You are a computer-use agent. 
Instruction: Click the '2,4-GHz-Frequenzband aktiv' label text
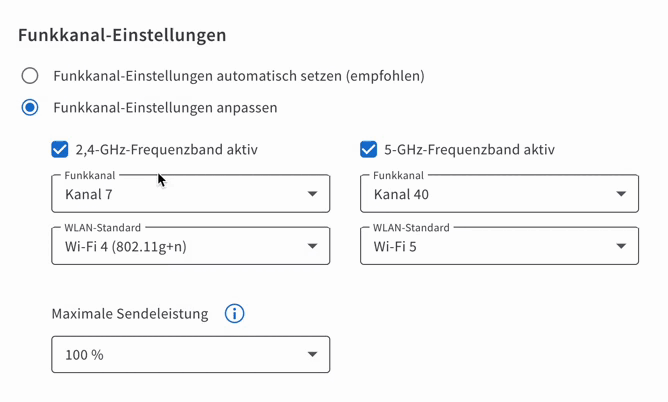pos(166,150)
